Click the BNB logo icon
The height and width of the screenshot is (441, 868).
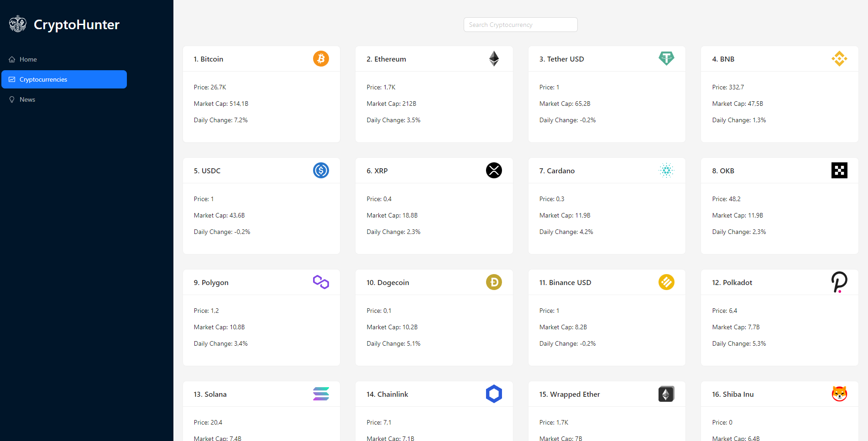point(839,58)
